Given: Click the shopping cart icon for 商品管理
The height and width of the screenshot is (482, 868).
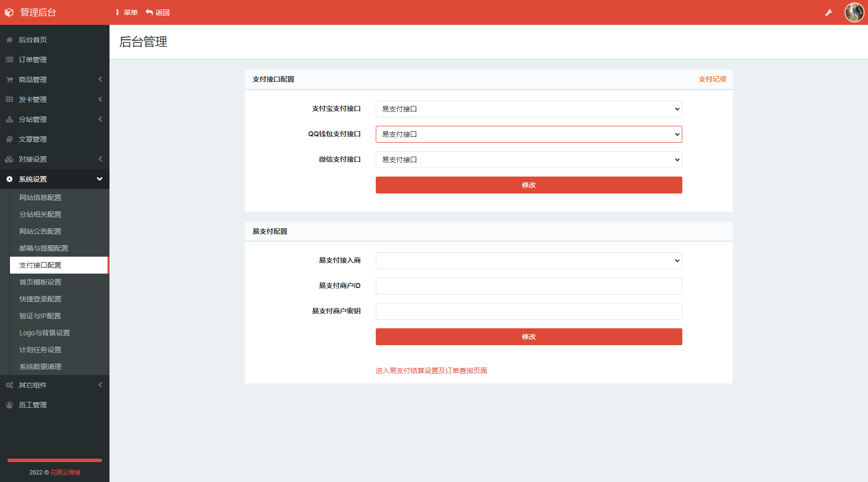Looking at the screenshot, I should 9,80.
